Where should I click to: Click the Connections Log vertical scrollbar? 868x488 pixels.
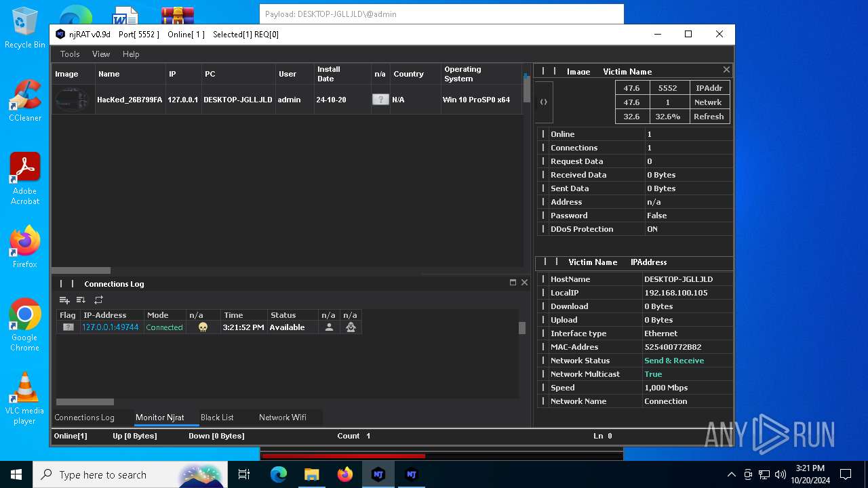(522, 328)
